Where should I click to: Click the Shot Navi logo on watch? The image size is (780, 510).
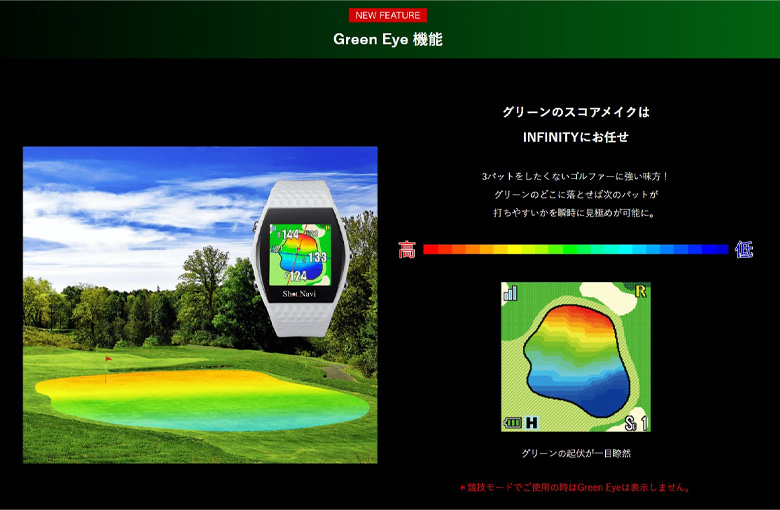(x=299, y=294)
